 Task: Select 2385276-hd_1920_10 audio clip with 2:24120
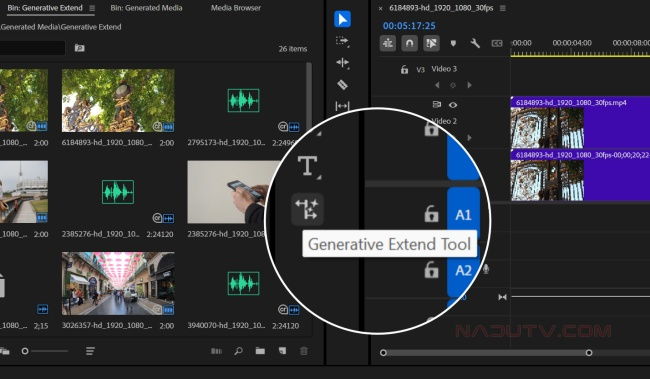tap(118, 192)
